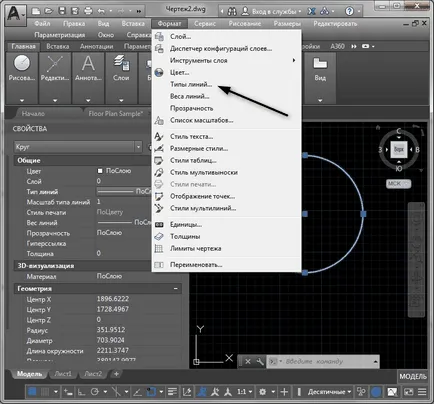Click the МОДЕЛЬ button in the status bar

[x=413, y=376]
